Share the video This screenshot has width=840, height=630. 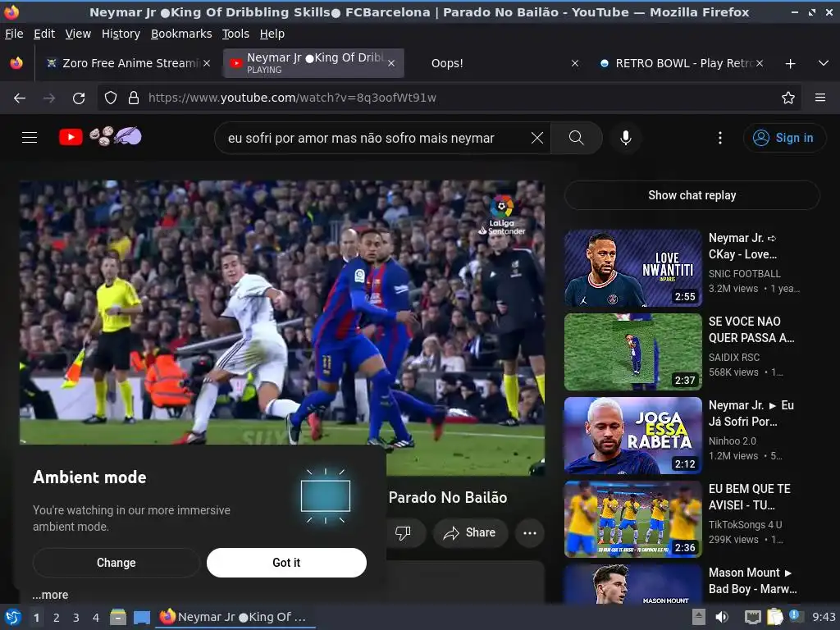click(470, 532)
